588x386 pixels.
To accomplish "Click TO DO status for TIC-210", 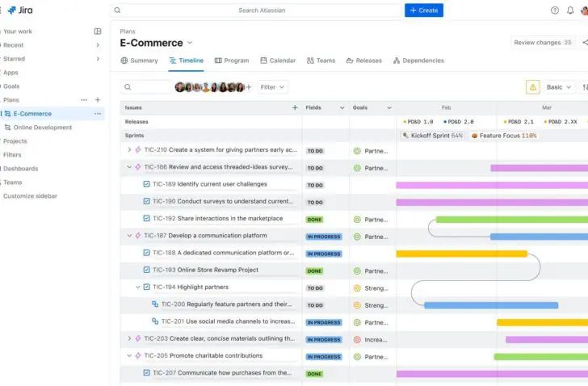I will pyautogui.click(x=315, y=151).
